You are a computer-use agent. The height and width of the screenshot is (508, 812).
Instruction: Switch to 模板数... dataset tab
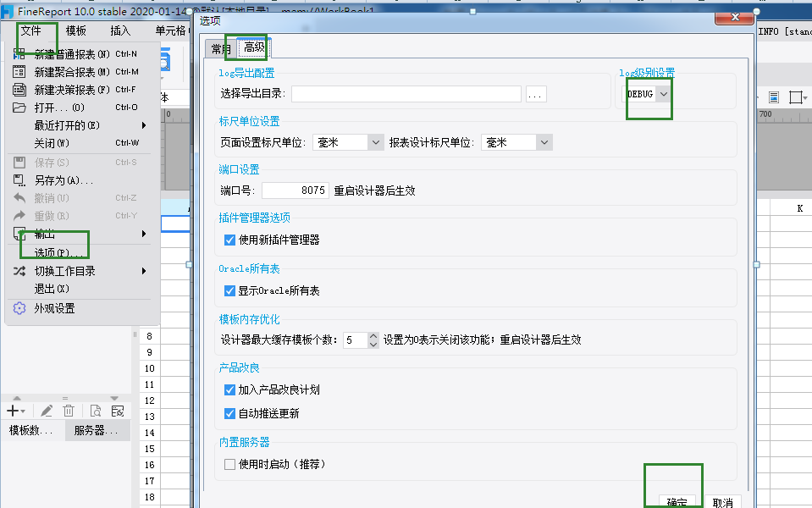[31, 430]
